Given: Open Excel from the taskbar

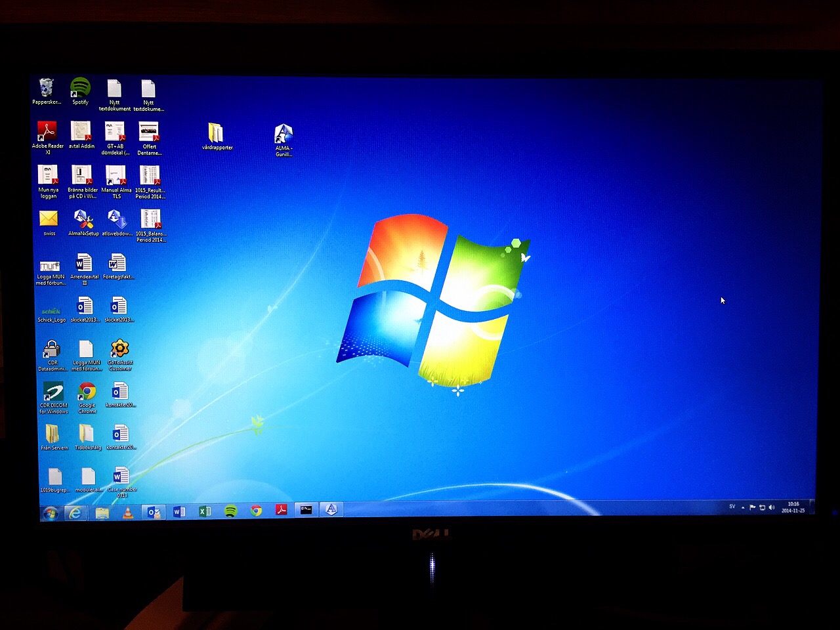Looking at the screenshot, I should 205,511.
